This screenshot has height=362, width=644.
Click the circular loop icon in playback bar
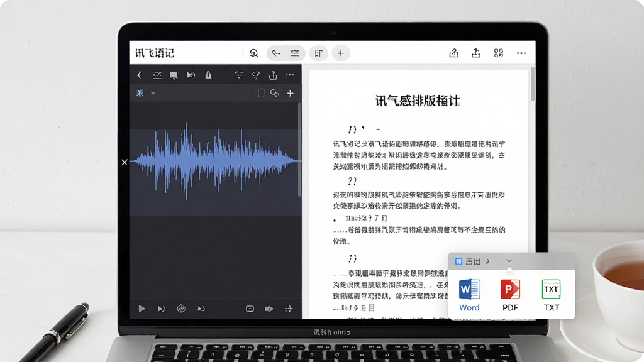181,309
